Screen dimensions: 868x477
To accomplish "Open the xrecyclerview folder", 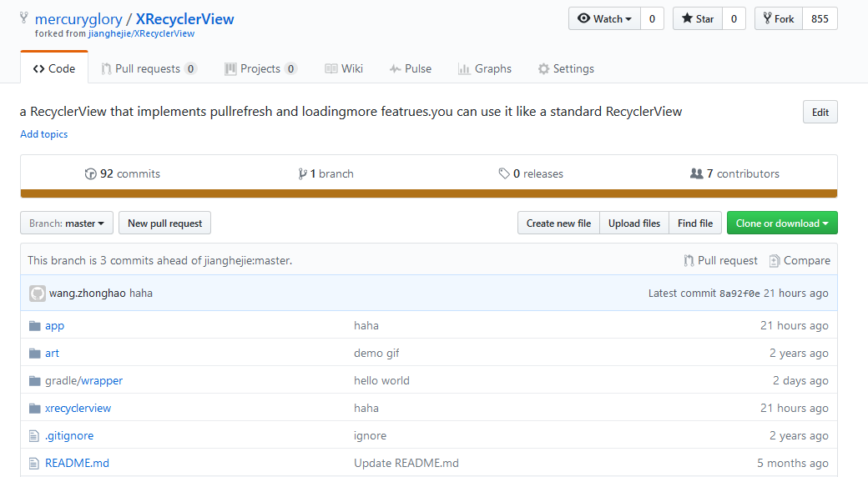I will click(78, 409).
